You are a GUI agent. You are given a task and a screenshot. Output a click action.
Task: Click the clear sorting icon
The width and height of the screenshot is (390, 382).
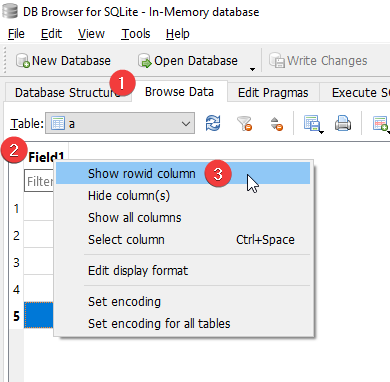[276, 124]
